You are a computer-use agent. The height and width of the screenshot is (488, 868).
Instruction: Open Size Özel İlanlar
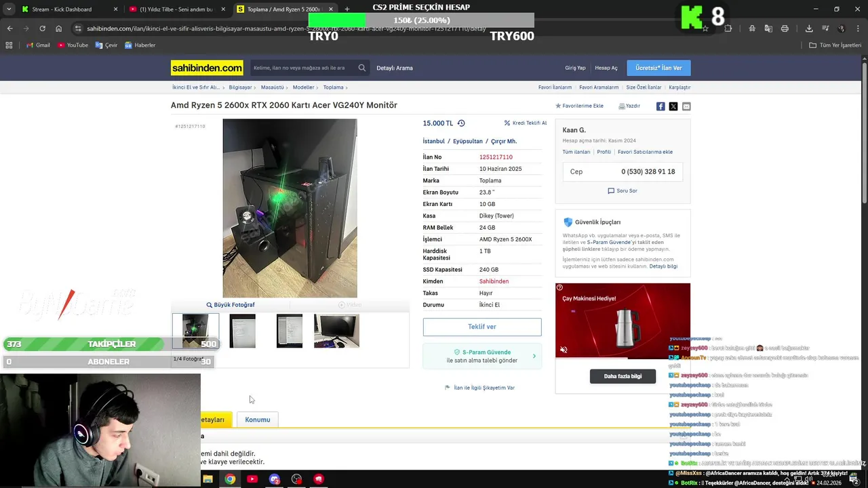tap(644, 87)
